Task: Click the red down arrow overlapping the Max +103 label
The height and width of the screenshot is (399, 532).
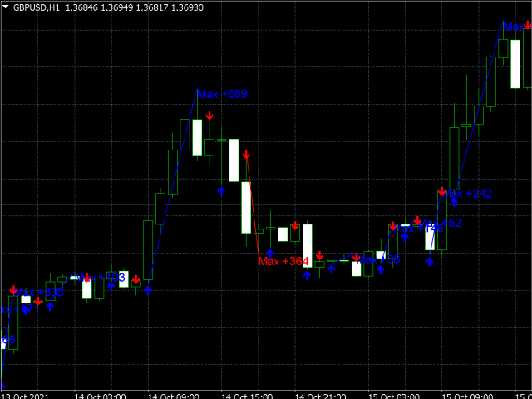Action: tap(86, 278)
